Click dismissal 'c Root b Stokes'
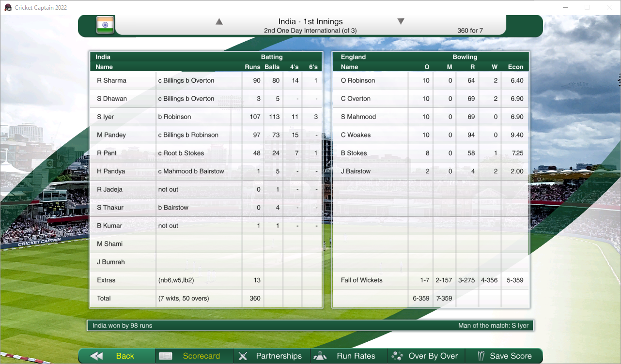The image size is (621, 364). 181,153
